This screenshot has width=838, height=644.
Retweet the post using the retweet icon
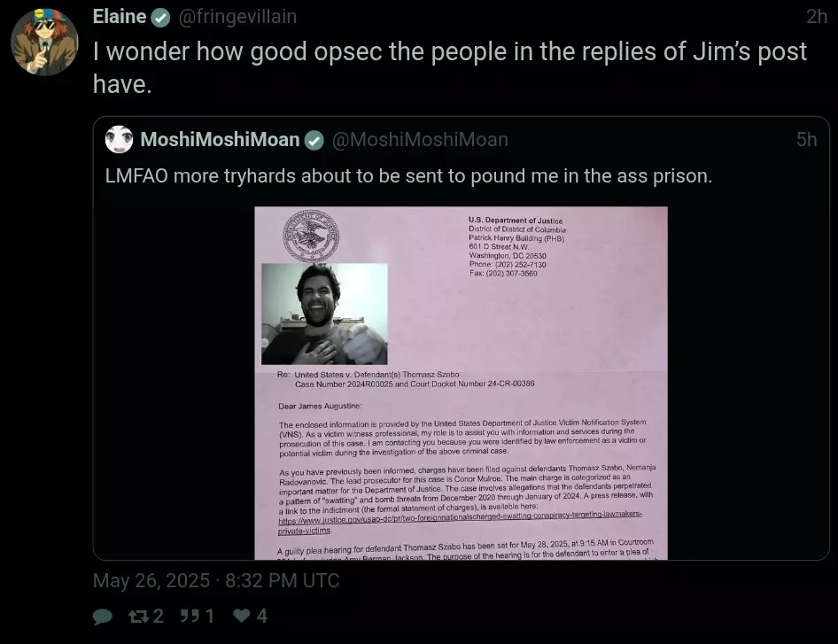139,617
